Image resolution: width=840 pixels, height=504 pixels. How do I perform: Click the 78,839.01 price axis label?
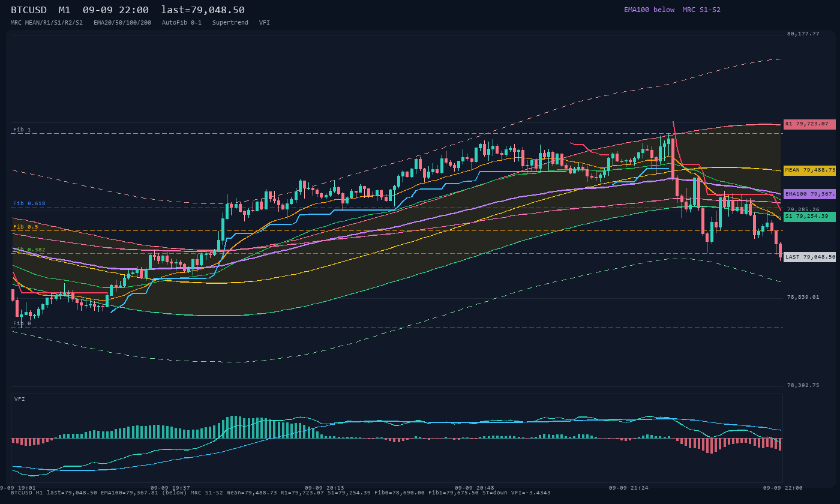pos(803,297)
